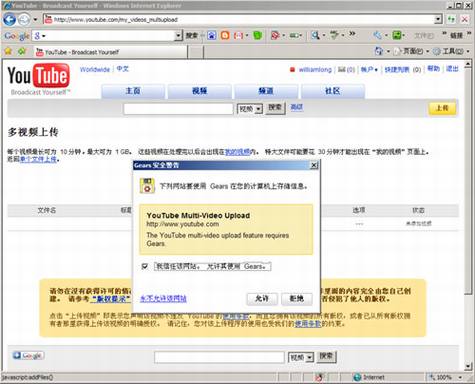Screen dimensions: 475x384
Task: Select the YouTube - Broadcast Yourself browser tab
Action: pyautogui.click(x=111, y=52)
